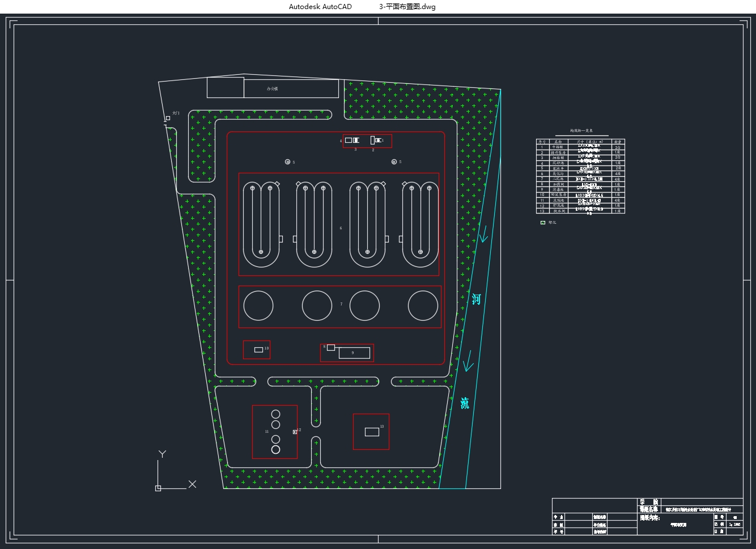
Task: Select the large rectangle labeled 9
Action: pyautogui.click(x=354, y=353)
